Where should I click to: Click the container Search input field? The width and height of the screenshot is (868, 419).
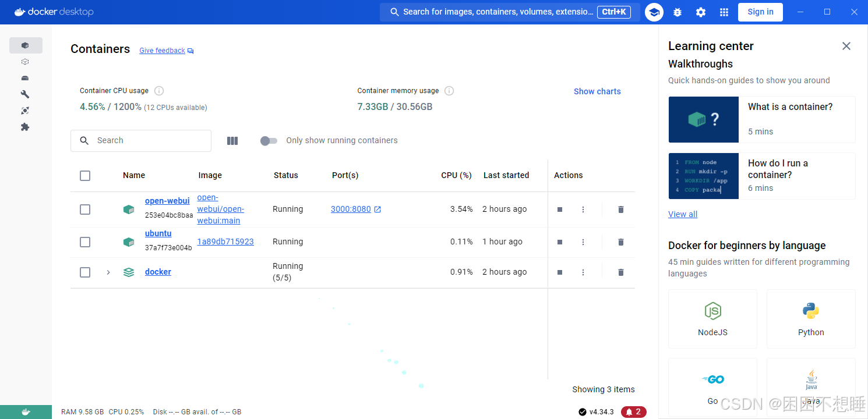coord(141,141)
